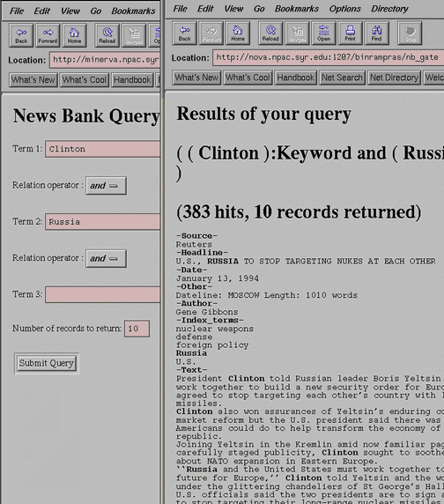
Task: Click Home icon in News Bank Query window
Action: [74, 35]
